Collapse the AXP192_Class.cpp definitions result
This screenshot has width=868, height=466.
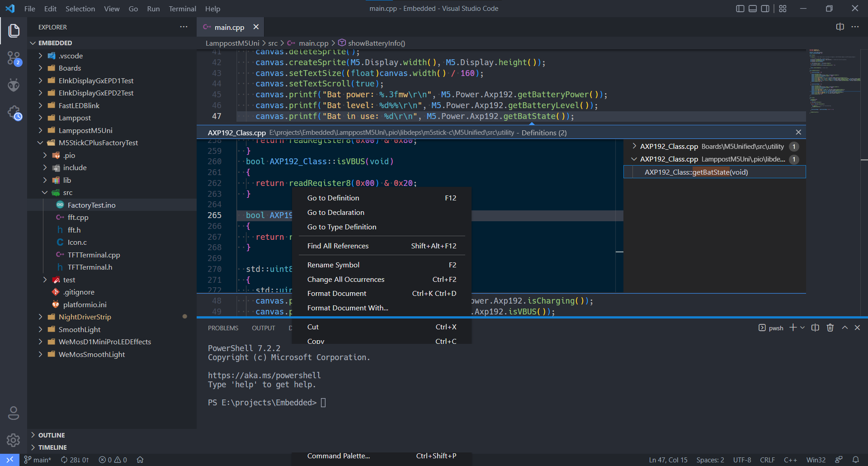[x=634, y=159]
